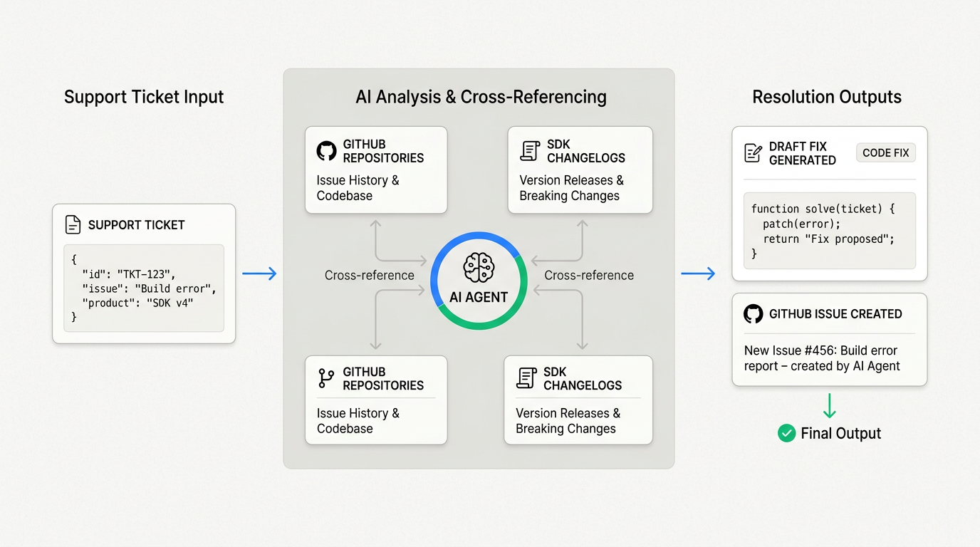980x547 pixels.
Task: Click the CODE FIX badge
Action: [x=885, y=152]
